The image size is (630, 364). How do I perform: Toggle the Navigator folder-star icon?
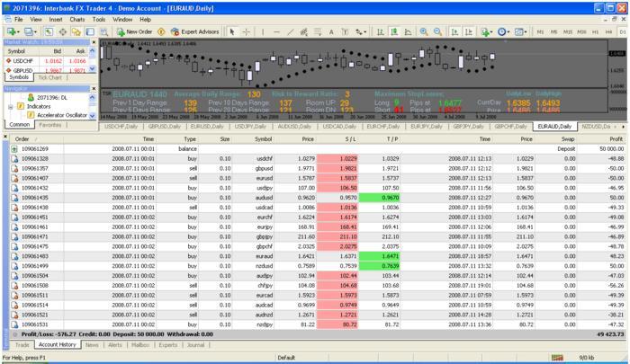tap(76, 31)
